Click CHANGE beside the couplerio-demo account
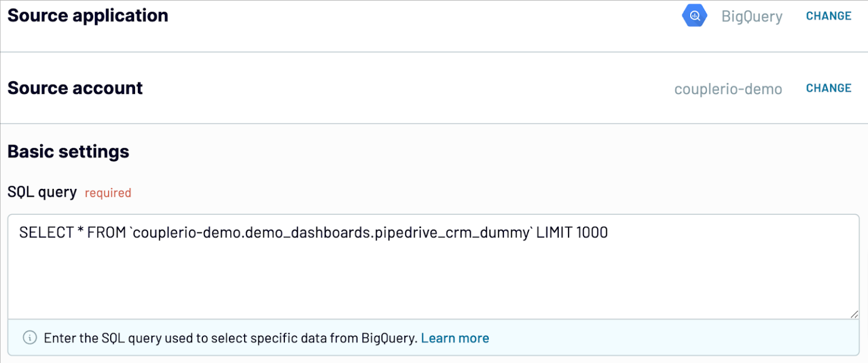 point(828,88)
